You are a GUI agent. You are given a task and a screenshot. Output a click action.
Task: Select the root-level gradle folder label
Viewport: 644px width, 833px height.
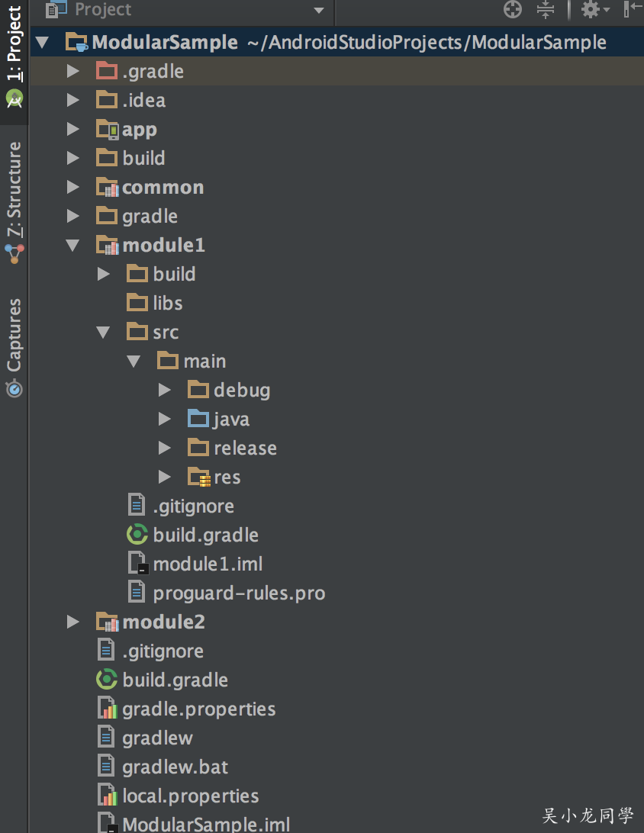coord(150,216)
